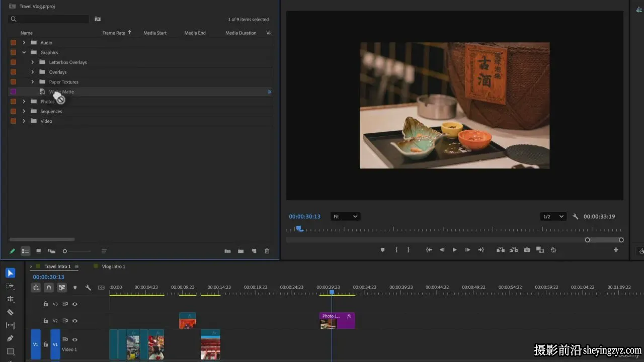The image size is (644, 362).
Task: Add a marker in the Program monitor
Action: [x=382, y=250]
